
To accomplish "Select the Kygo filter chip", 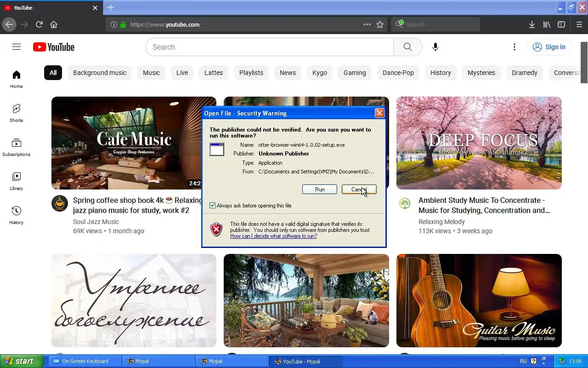I will 320,73.
